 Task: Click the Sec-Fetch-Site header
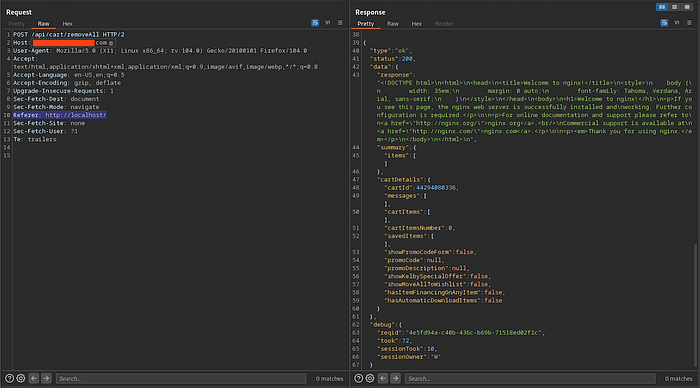[x=49, y=123]
